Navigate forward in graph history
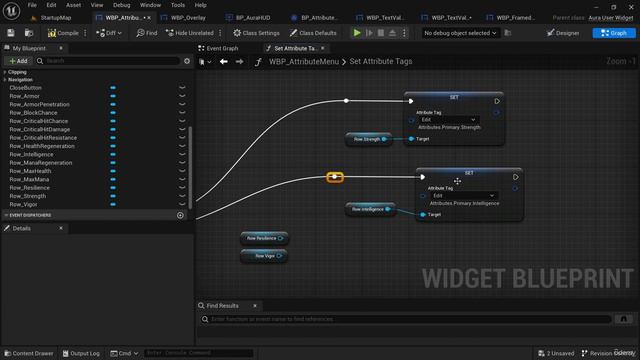Viewport: 640px width, 360px height. (240, 62)
